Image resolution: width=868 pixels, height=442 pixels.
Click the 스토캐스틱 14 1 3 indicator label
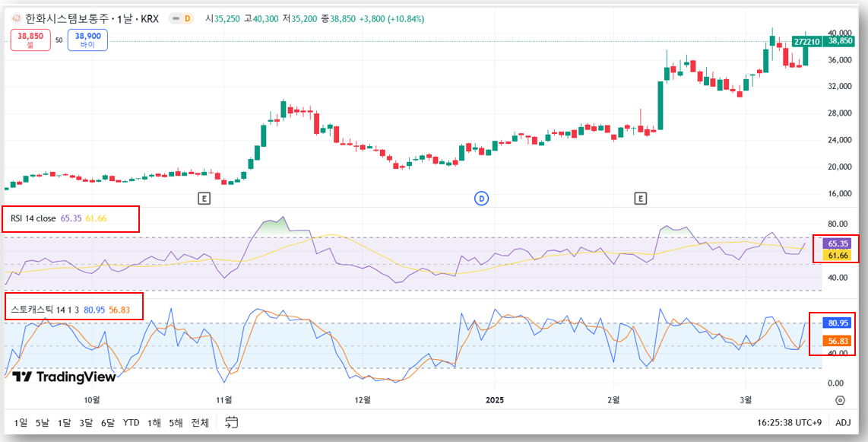45,310
